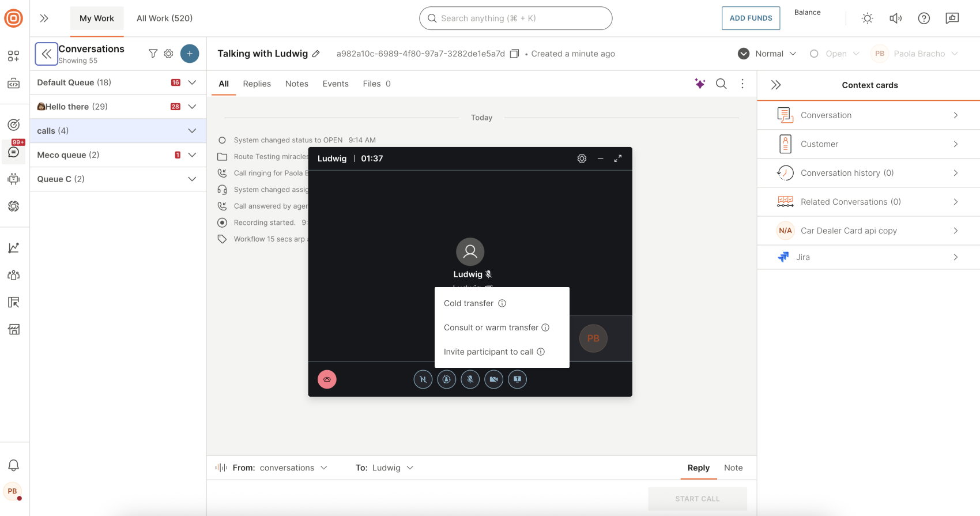Hang up the call with the red end-call button
The width and height of the screenshot is (980, 516).
(x=327, y=379)
